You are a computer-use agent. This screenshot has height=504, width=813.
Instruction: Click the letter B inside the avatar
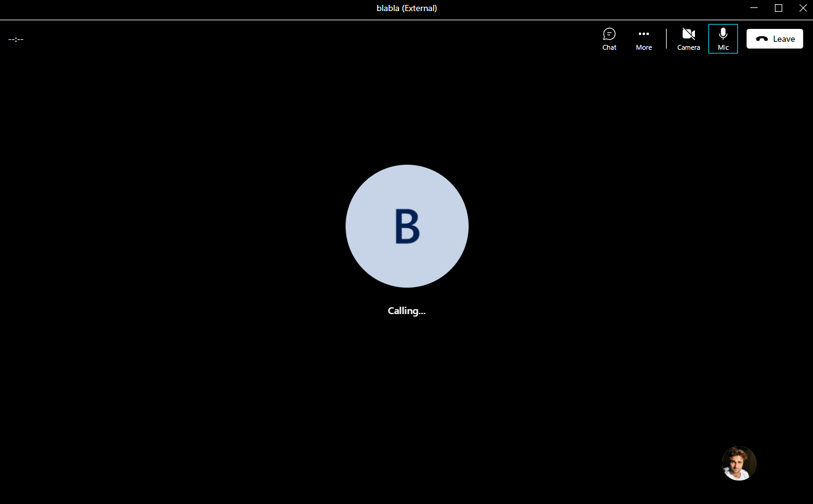[x=406, y=226]
